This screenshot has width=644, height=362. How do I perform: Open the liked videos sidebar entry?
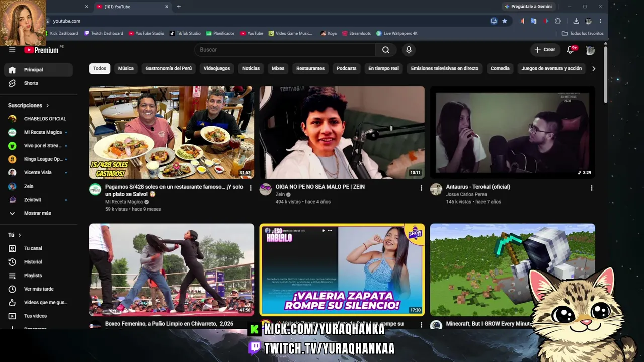[x=38, y=302]
